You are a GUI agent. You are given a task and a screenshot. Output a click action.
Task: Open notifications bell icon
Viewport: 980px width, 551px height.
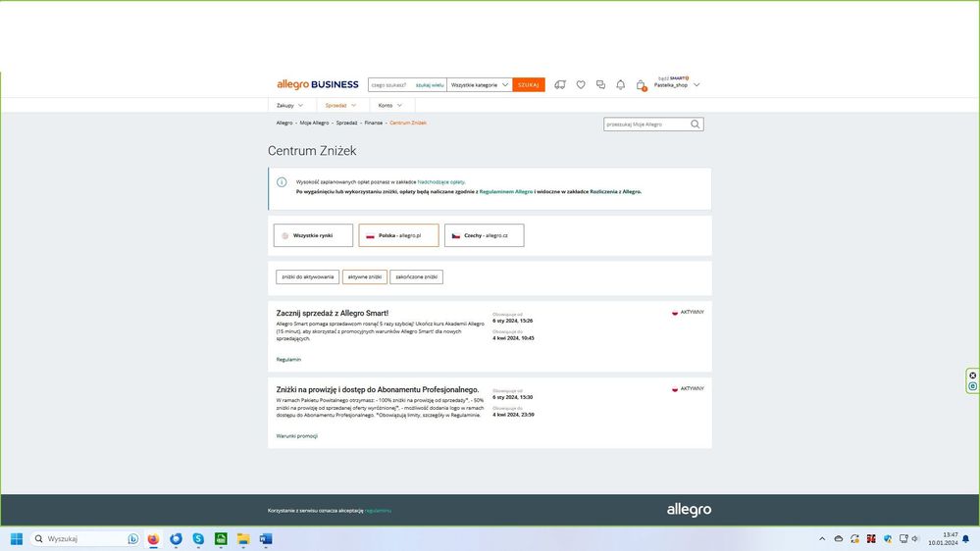(620, 85)
